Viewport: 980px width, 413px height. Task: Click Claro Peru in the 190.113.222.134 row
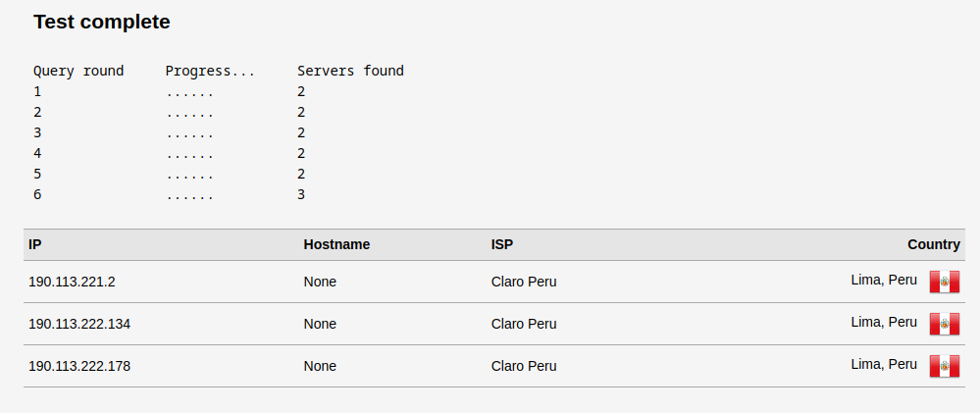click(x=524, y=324)
